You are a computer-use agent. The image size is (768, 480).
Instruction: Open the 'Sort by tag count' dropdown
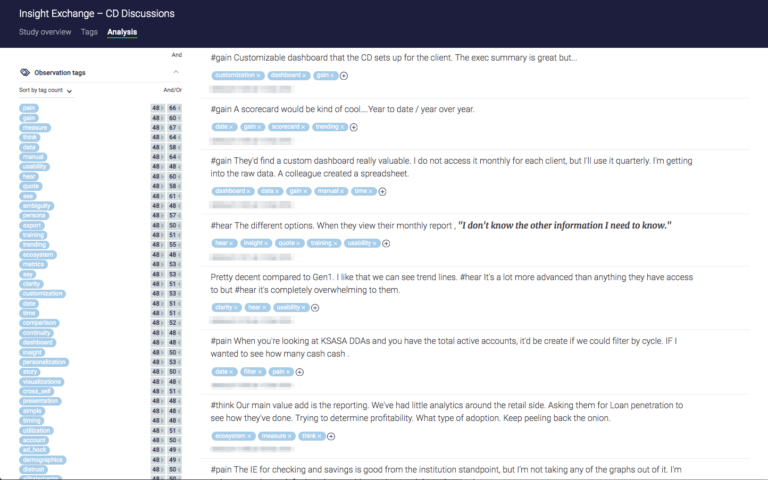pyautogui.click(x=46, y=91)
